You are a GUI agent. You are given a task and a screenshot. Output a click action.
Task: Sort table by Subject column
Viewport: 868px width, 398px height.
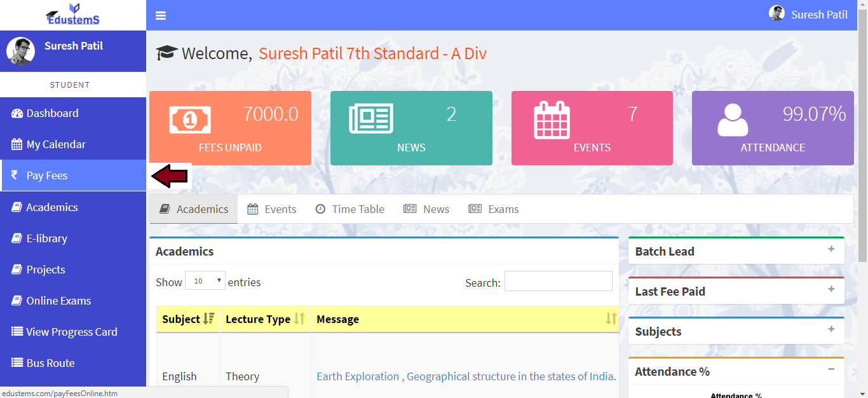pyautogui.click(x=188, y=319)
